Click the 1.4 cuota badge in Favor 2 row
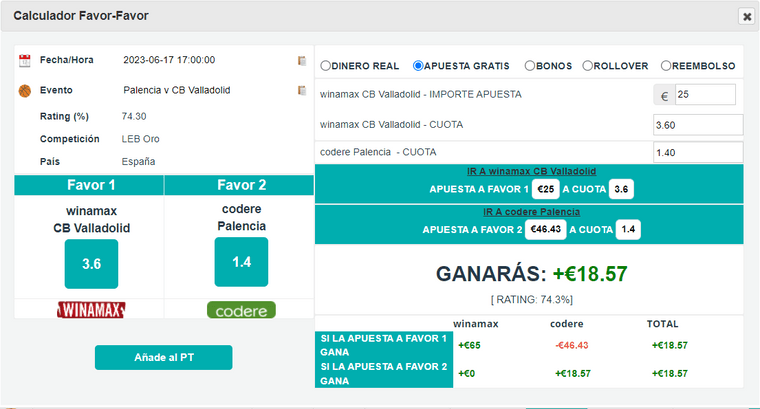Screen dimensions: 760x409 tap(628, 230)
